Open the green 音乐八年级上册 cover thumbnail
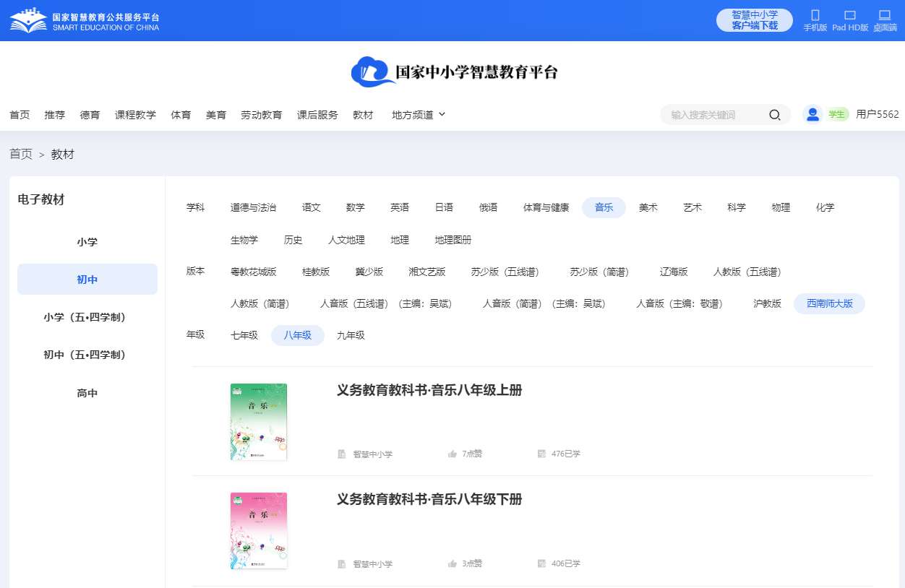905x588 pixels. 259,422
